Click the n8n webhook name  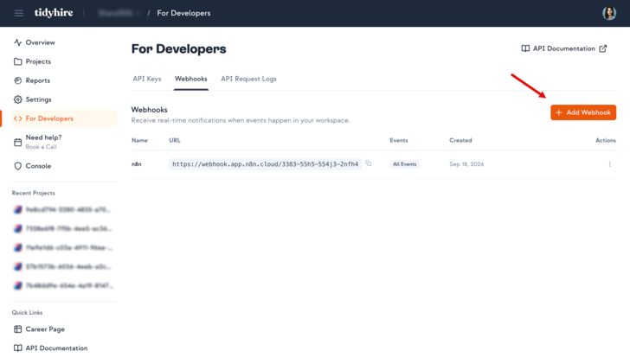136,164
